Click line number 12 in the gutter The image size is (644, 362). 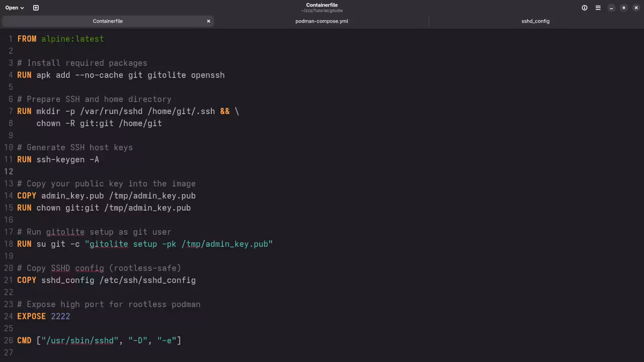[9, 171]
